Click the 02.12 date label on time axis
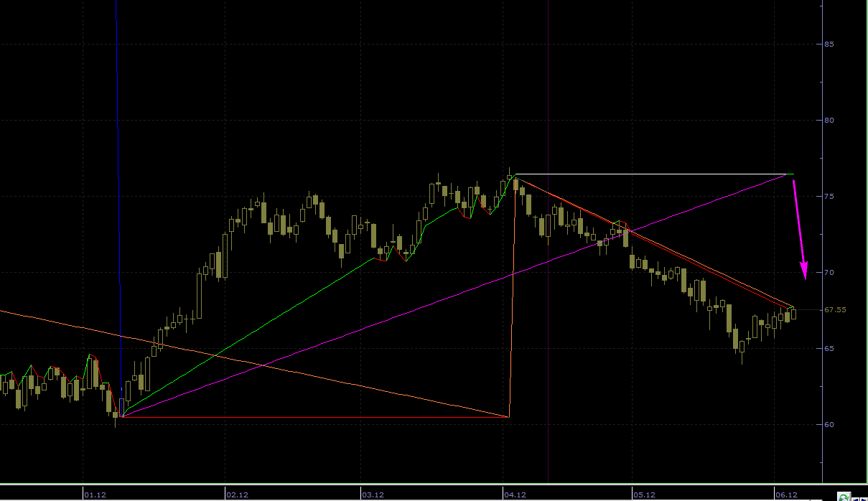 click(x=238, y=495)
